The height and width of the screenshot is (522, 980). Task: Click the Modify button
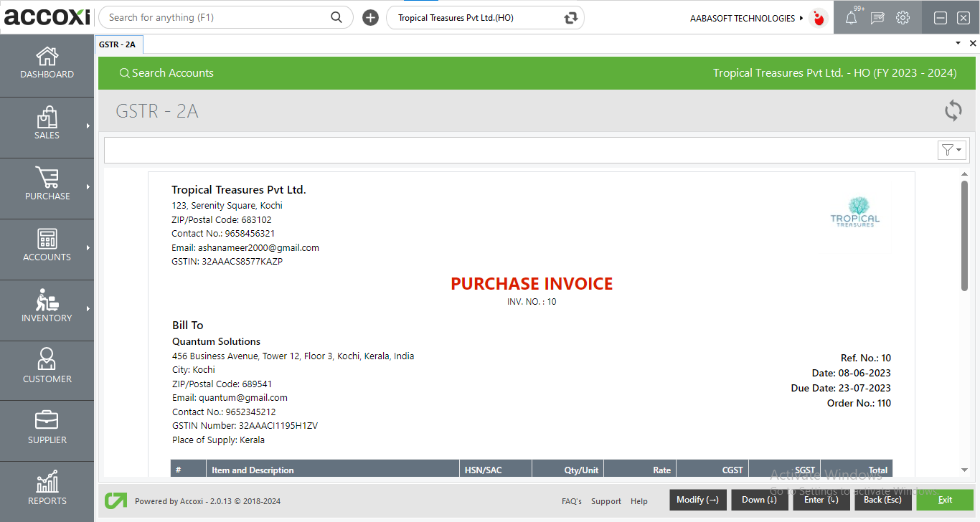(x=697, y=499)
